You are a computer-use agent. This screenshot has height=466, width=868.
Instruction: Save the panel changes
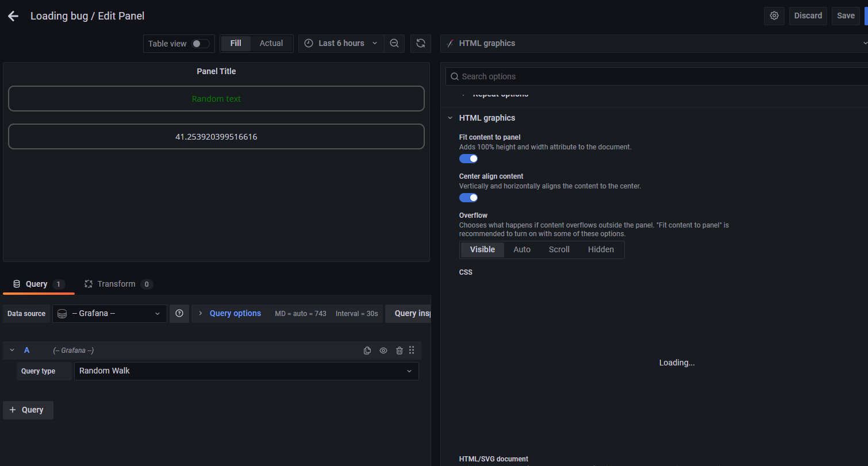click(845, 16)
